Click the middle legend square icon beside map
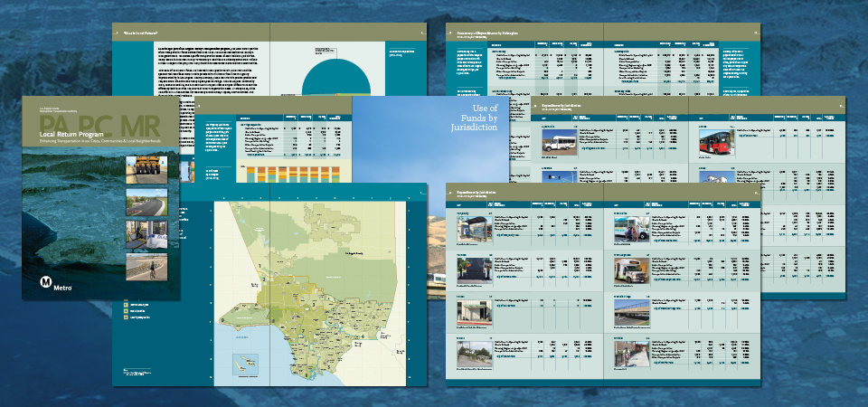Screen dimensions: 868x407 (127, 313)
